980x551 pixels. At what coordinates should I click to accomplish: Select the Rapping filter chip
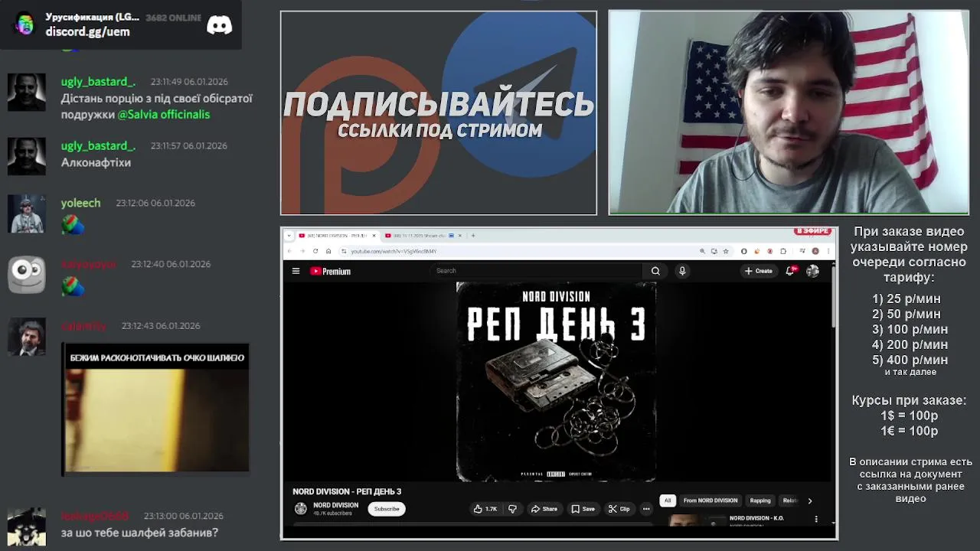(x=760, y=500)
